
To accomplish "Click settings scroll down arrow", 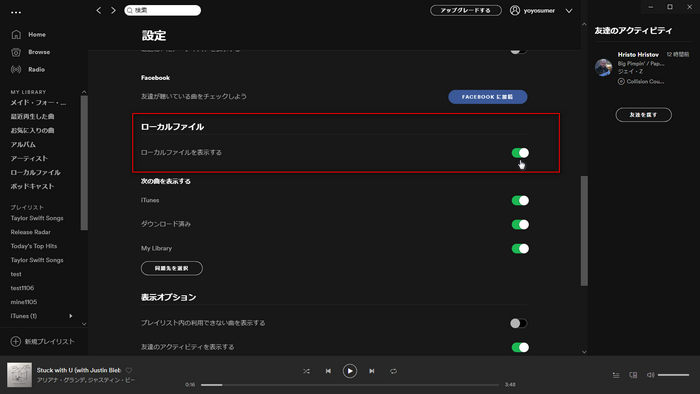I will (x=584, y=352).
